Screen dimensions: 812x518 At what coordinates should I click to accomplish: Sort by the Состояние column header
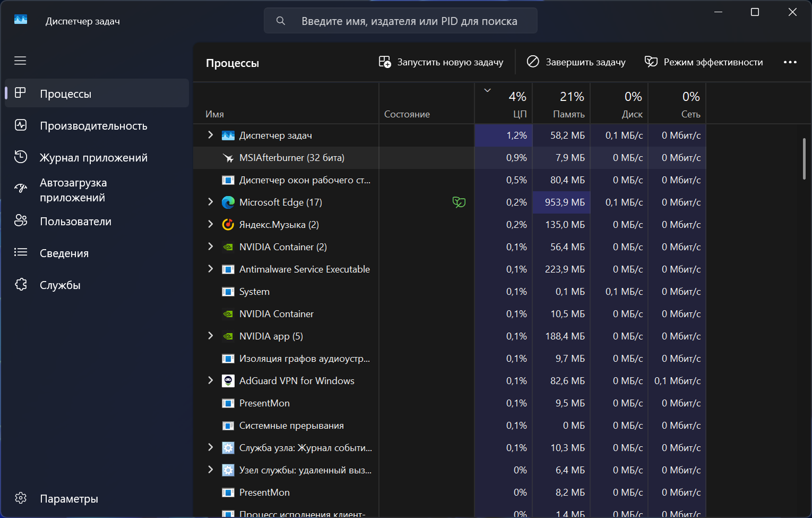tap(426, 103)
